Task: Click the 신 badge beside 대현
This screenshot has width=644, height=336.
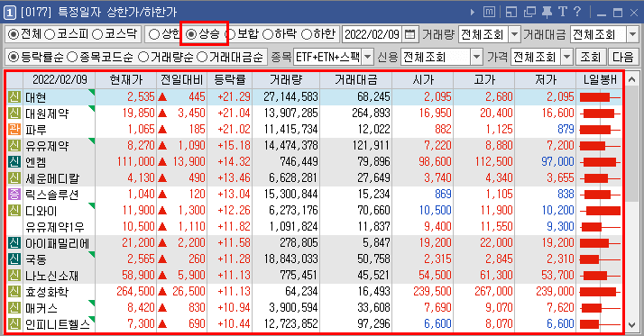Action: point(14,96)
